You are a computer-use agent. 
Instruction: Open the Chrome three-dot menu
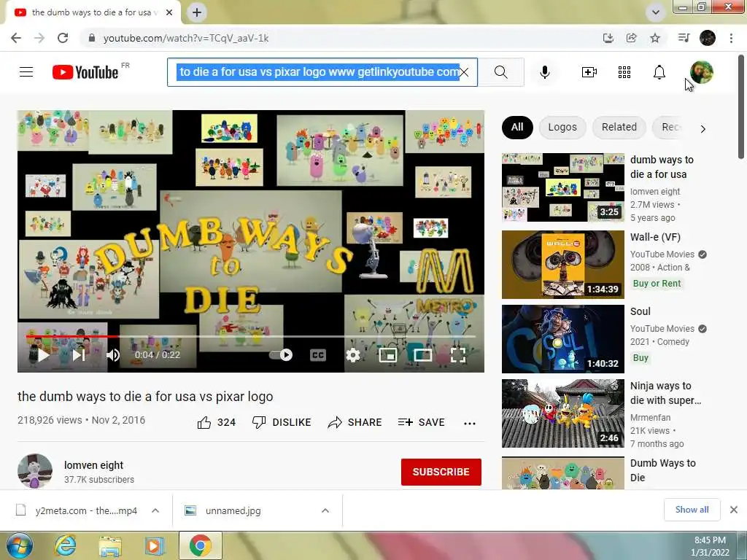(x=731, y=38)
